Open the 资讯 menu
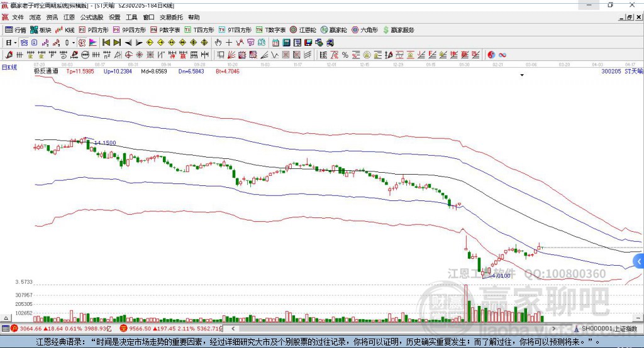This screenshot has width=644, height=348. [52, 17]
